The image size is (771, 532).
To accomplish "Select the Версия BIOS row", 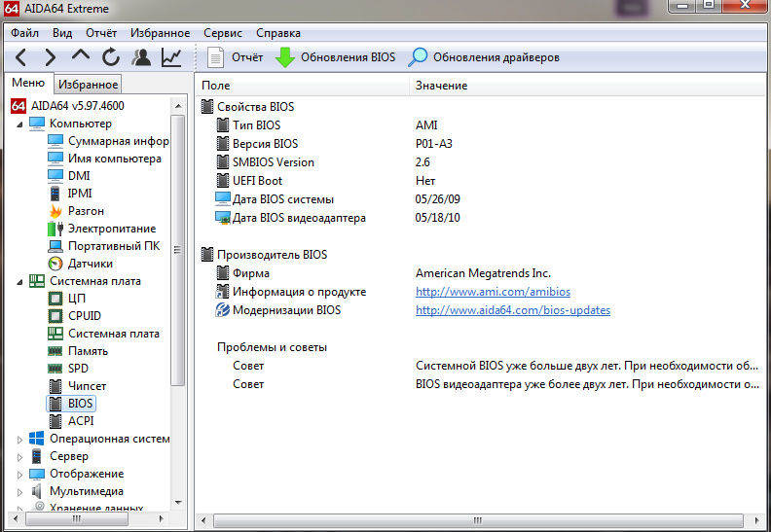I will pos(481,144).
